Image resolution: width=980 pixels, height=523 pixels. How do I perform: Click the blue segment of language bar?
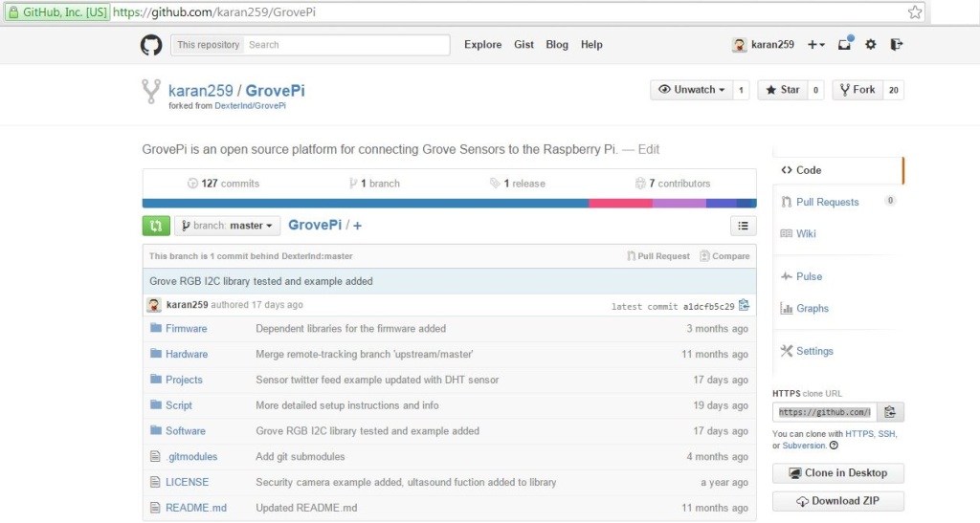point(366,204)
